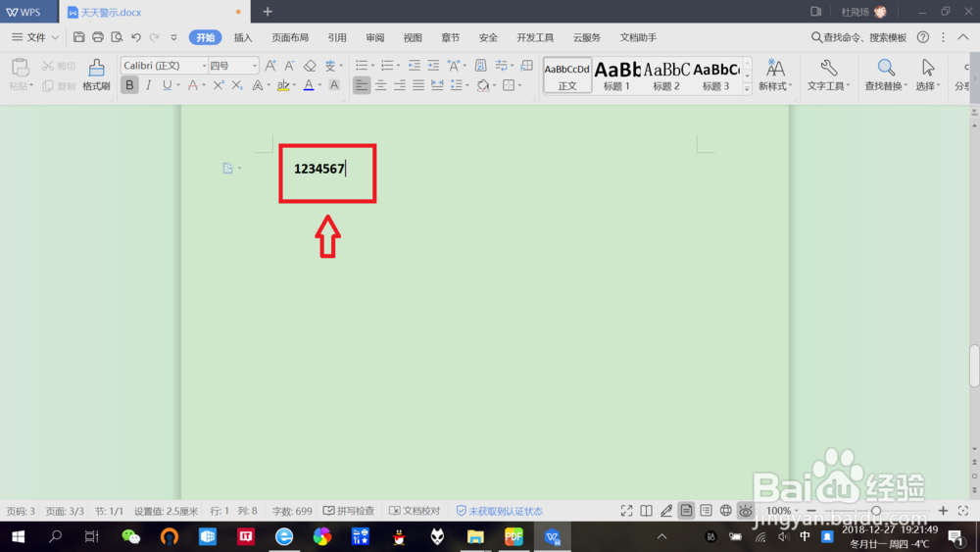Open the help question mark icon
This screenshot has width=980, height=552.
pyautogui.click(x=922, y=37)
